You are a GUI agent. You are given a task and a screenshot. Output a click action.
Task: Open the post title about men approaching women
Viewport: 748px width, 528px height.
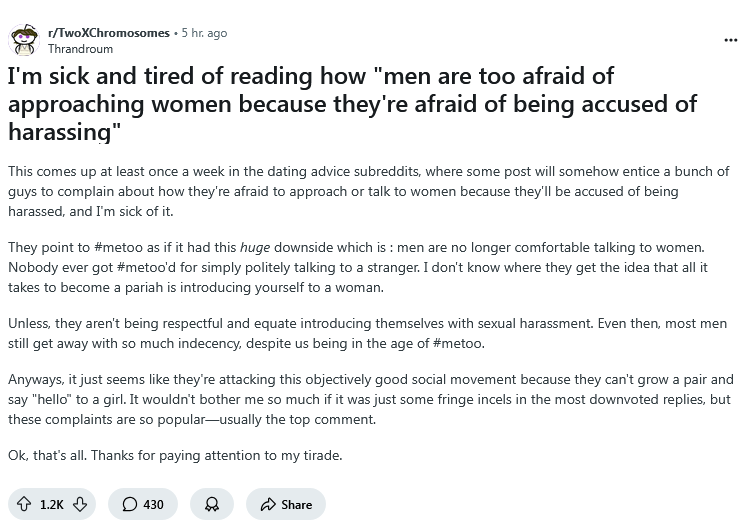pyautogui.click(x=353, y=104)
